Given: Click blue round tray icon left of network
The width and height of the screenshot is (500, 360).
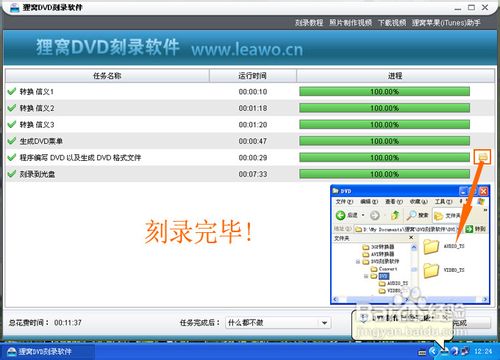Looking at the screenshot, I should pos(455,351).
